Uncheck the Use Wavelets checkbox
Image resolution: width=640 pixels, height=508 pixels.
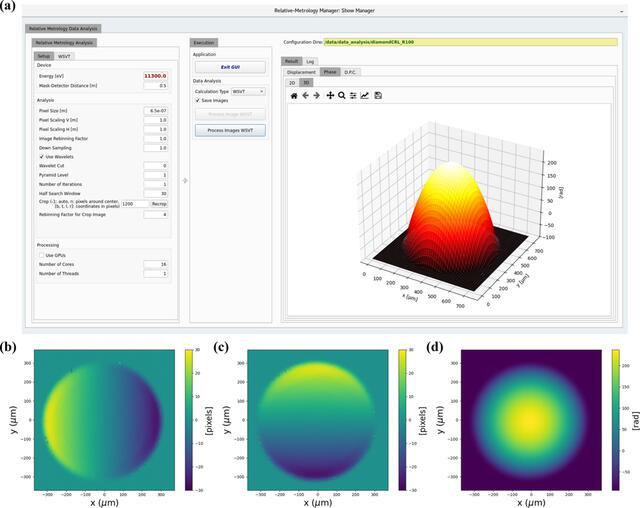coord(42,157)
